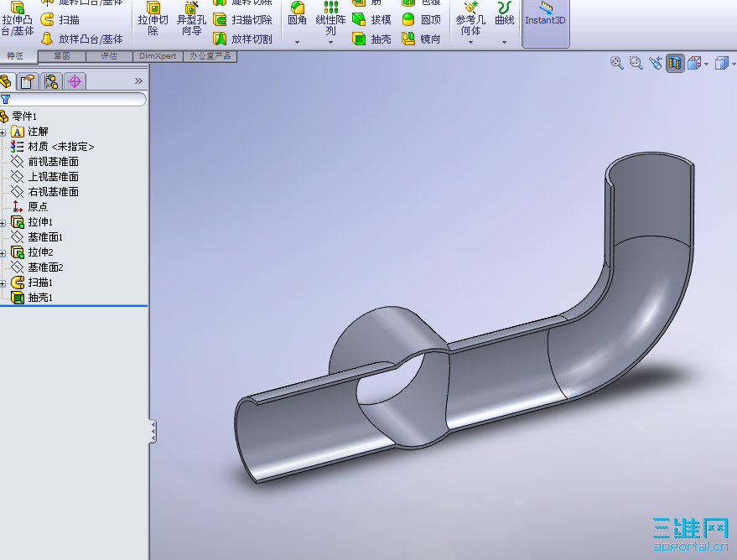Open the PropertyManager tab icon

(x=28, y=81)
